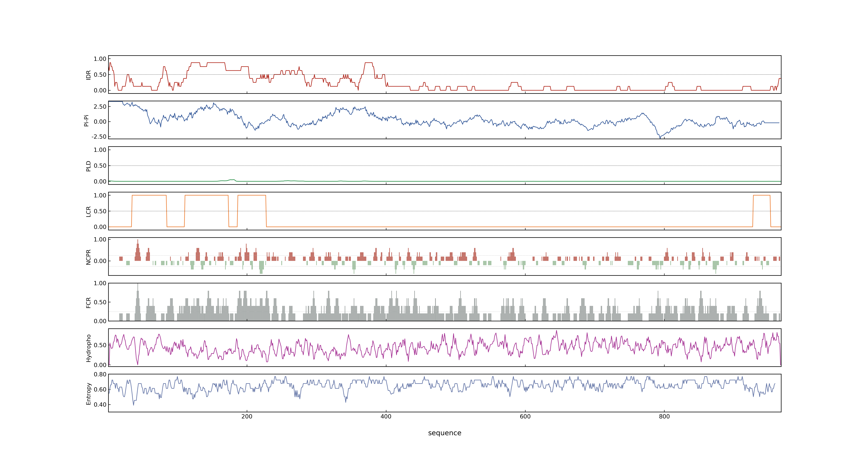868x463 pixels.
Task: Click the Pi-Pi axis label
Action: [x=86, y=120]
